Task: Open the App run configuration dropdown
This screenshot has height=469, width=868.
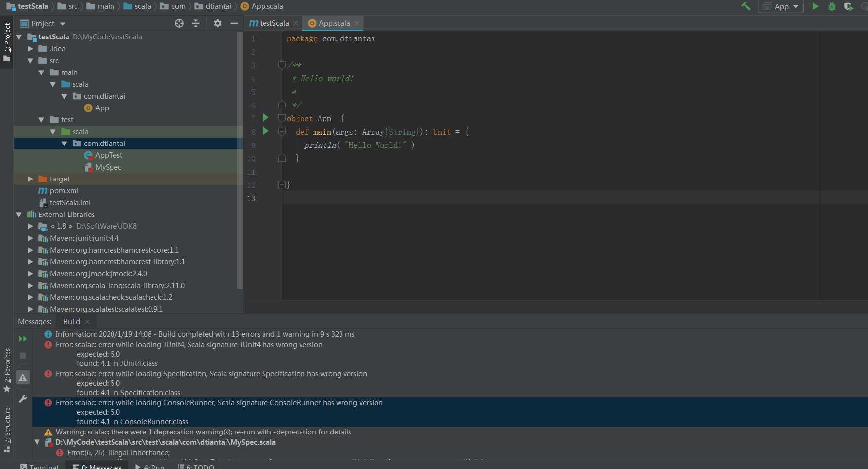Action: coord(781,6)
